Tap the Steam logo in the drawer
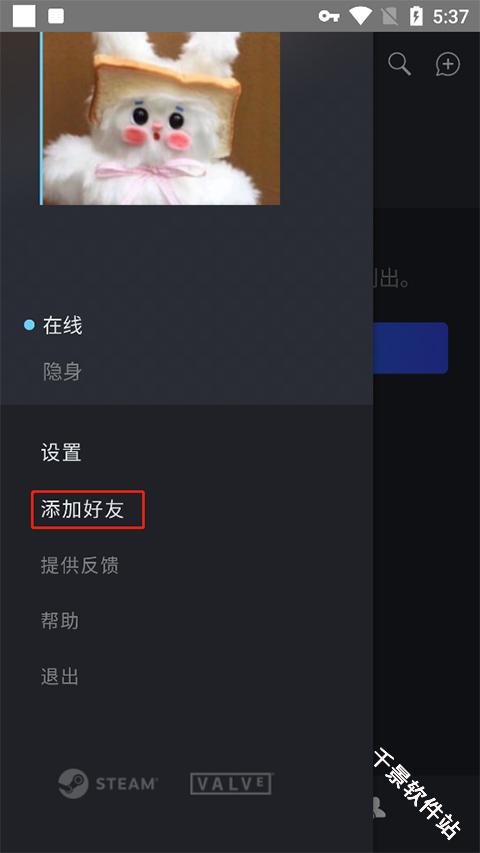This screenshot has width=480, height=853. point(108,783)
